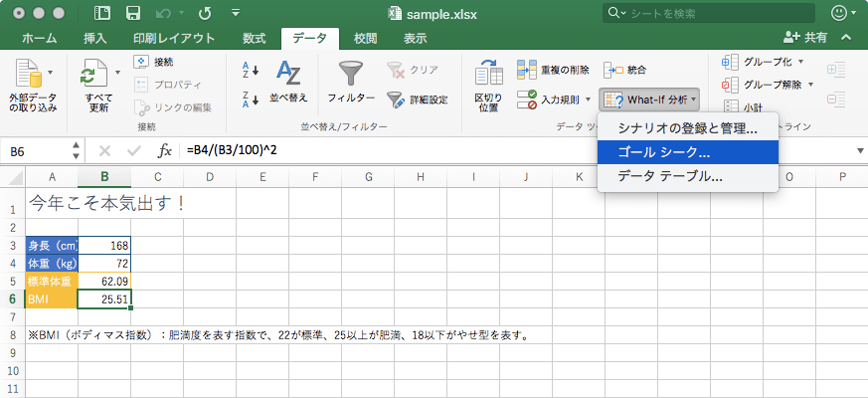The image size is (868, 398).
Task: Open quick access toolbar customize arrow
Action: pos(236,12)
